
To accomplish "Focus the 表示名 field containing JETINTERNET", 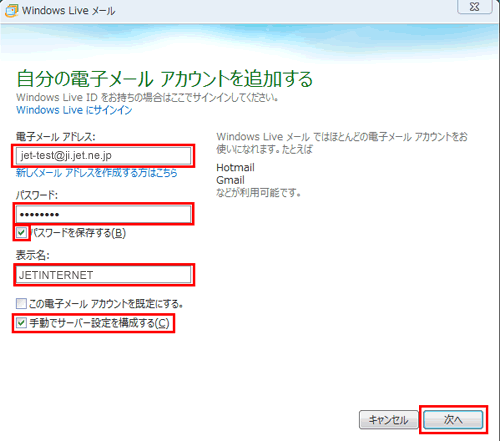I will click(103, 275).
